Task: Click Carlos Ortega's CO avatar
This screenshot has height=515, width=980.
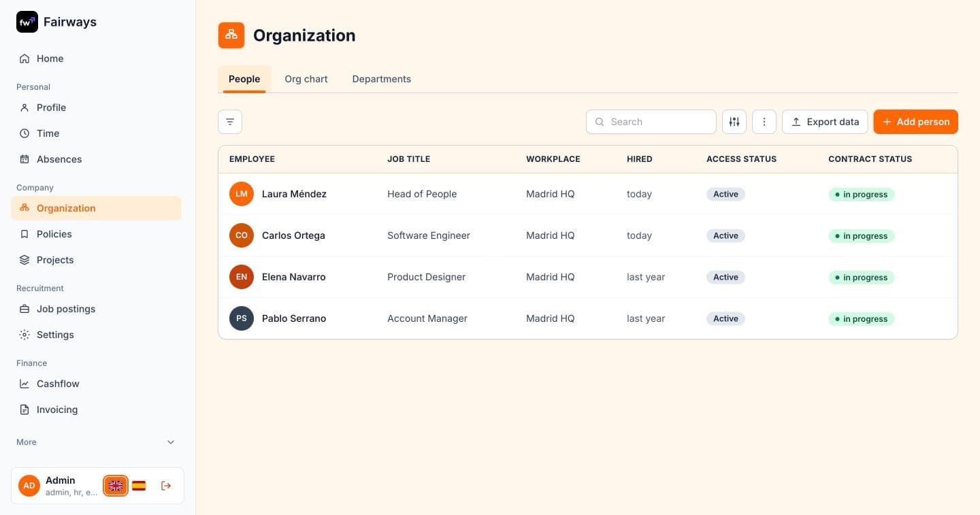Action: pos(242,235)
